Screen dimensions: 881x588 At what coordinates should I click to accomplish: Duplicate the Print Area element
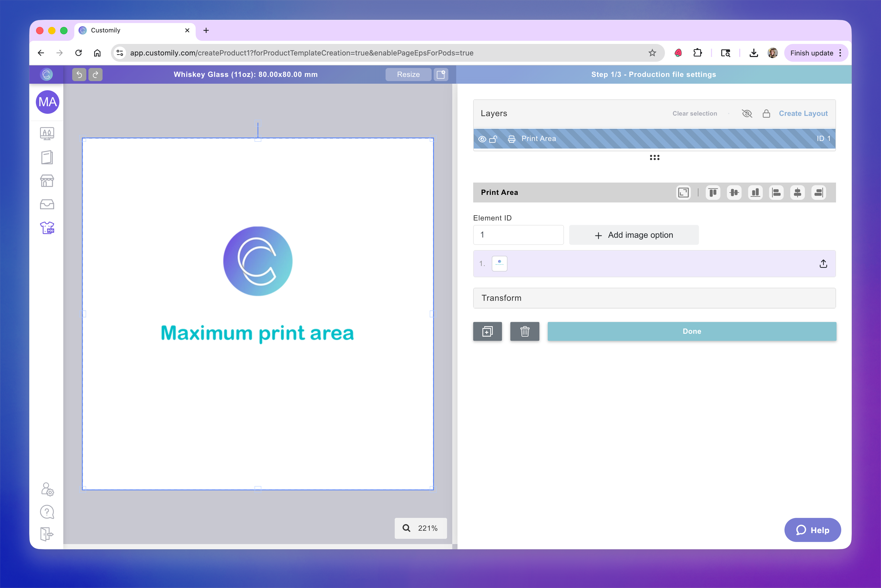coord(487,331)
